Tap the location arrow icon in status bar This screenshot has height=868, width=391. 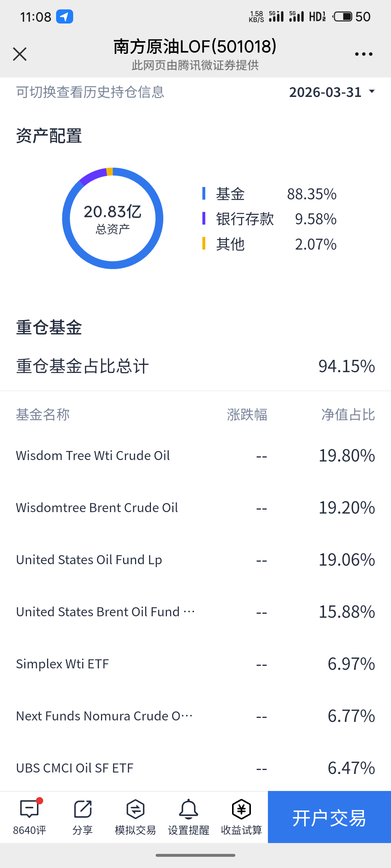click(x=64, y=17)
